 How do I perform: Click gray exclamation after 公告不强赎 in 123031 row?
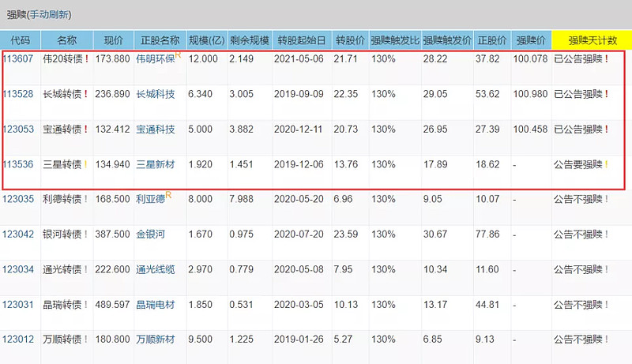point(606,305)
